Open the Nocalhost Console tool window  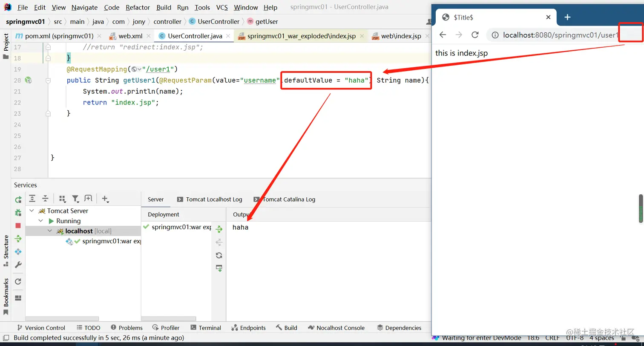(336, 328)
